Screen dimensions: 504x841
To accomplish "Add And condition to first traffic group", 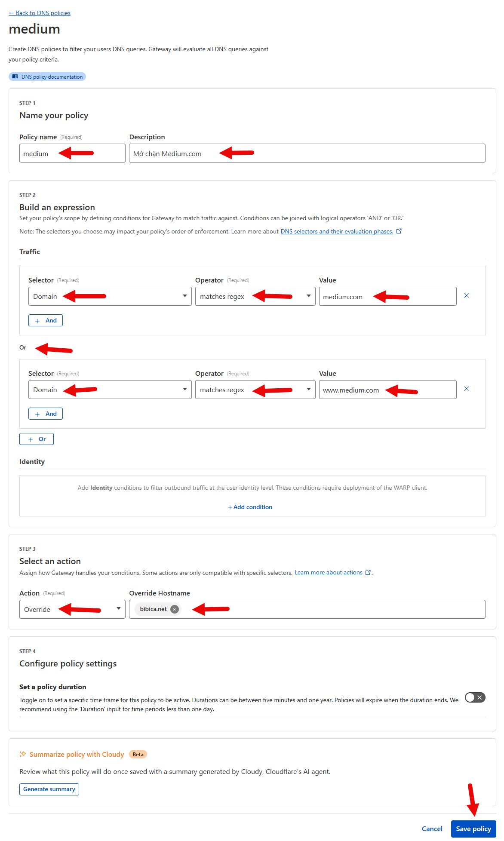I will point(46,320).
